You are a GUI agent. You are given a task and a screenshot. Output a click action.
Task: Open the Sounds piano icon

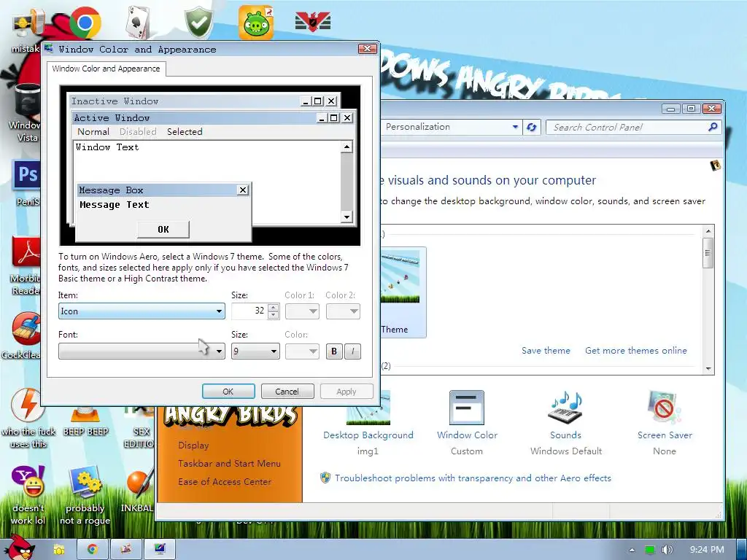pyautogui.click(x=565, y=408)
